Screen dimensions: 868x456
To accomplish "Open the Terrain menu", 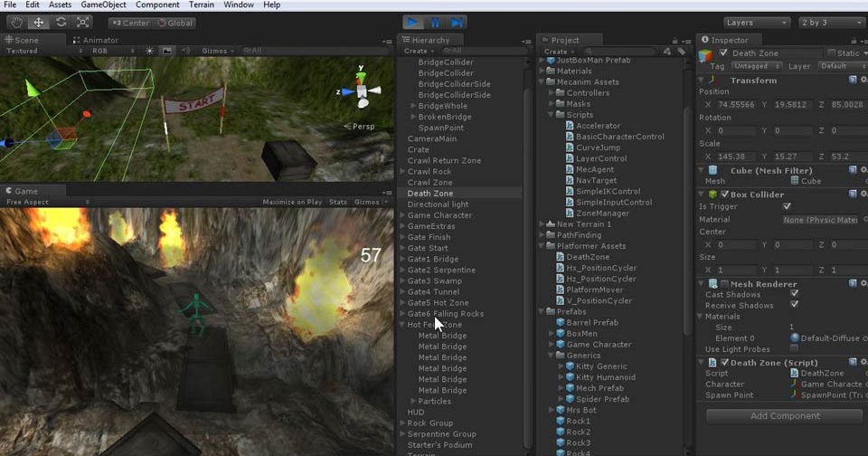I will (x=200, y=5).
